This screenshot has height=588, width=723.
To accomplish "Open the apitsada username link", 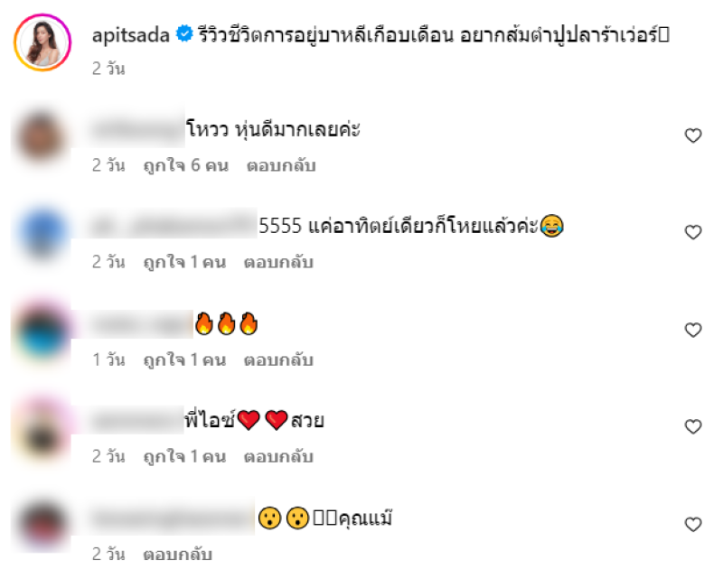I will click(131, 35).
